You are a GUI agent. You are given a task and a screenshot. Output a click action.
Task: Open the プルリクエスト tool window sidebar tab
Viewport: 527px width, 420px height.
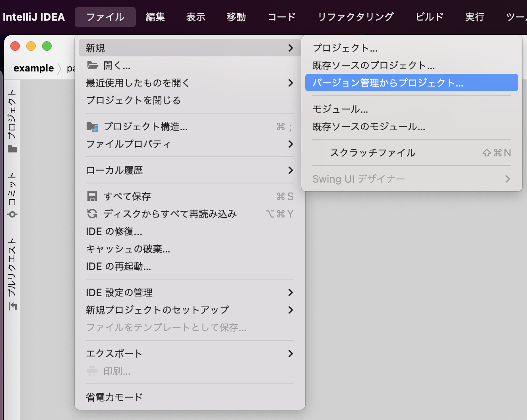12,274
